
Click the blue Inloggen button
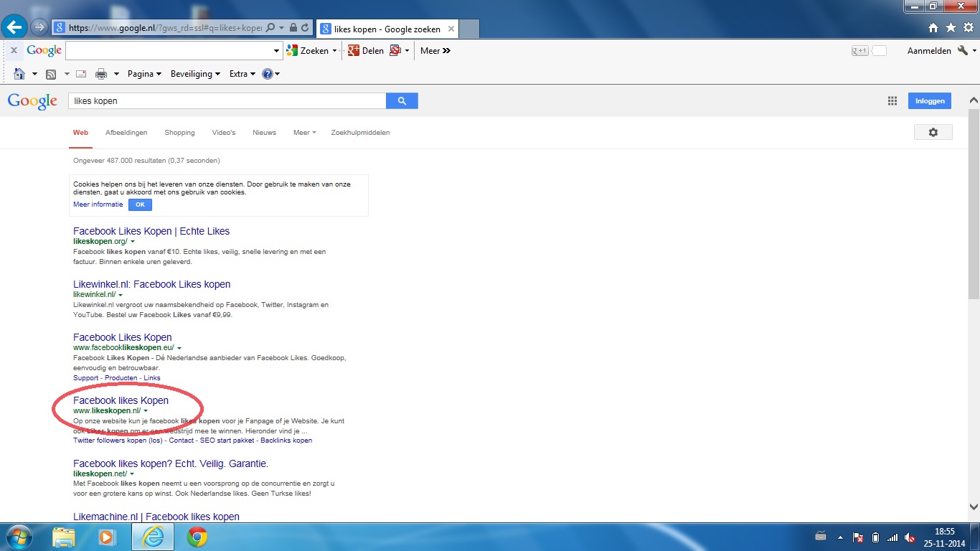[x=930, y=101]
